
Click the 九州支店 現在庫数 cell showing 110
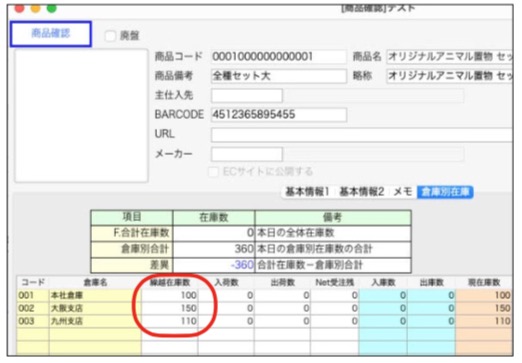coord(484,321)
